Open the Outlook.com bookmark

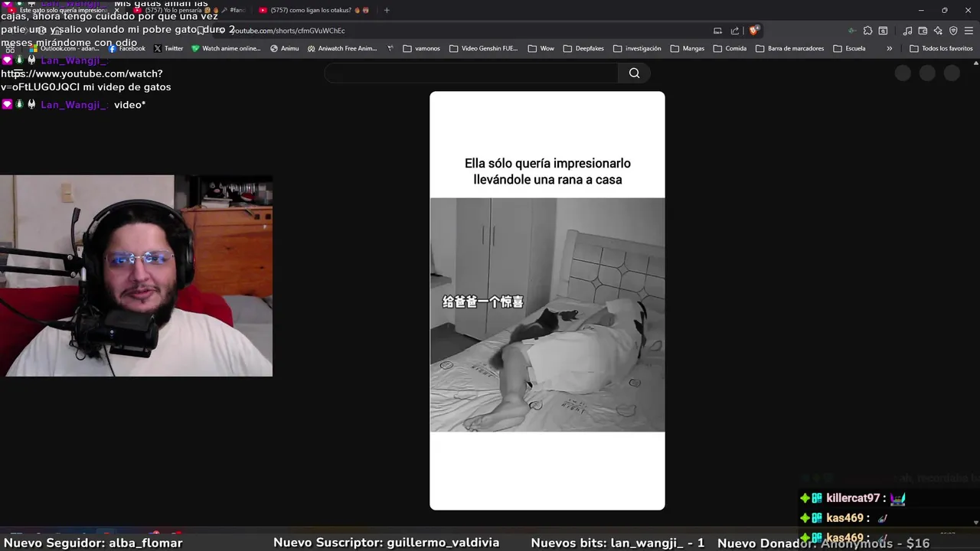click(x=64, y=48)
